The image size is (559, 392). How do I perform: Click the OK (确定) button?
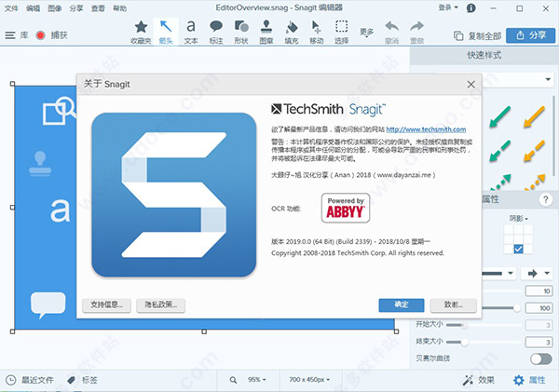[402, 305]
